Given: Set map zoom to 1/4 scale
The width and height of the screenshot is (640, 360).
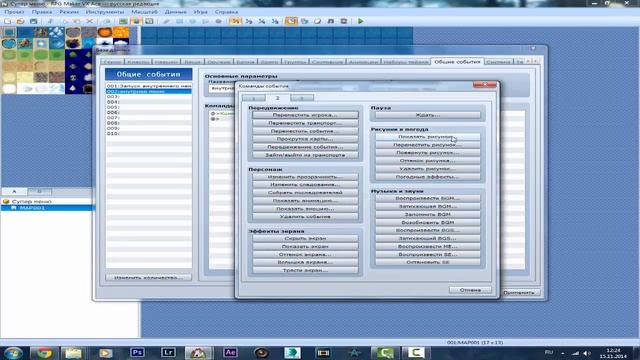Looking at the screenshot, I should (262, 21).
